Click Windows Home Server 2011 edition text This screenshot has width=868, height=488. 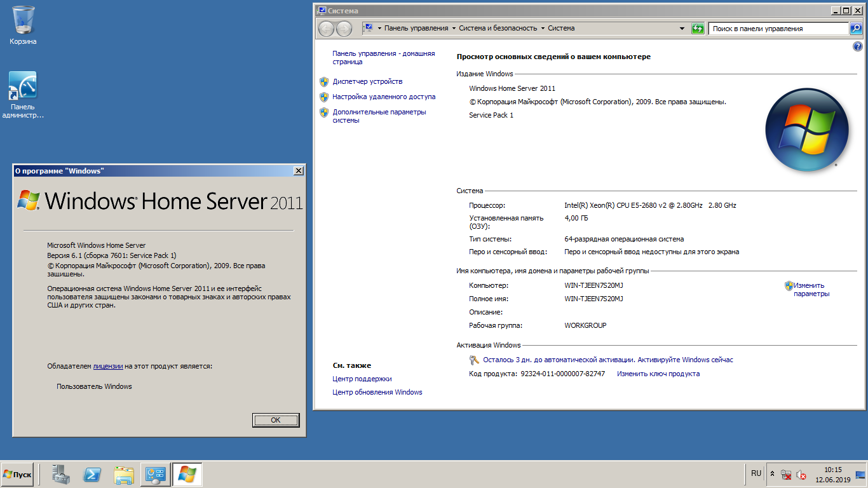pyautogui.click(x=512, y=88)
